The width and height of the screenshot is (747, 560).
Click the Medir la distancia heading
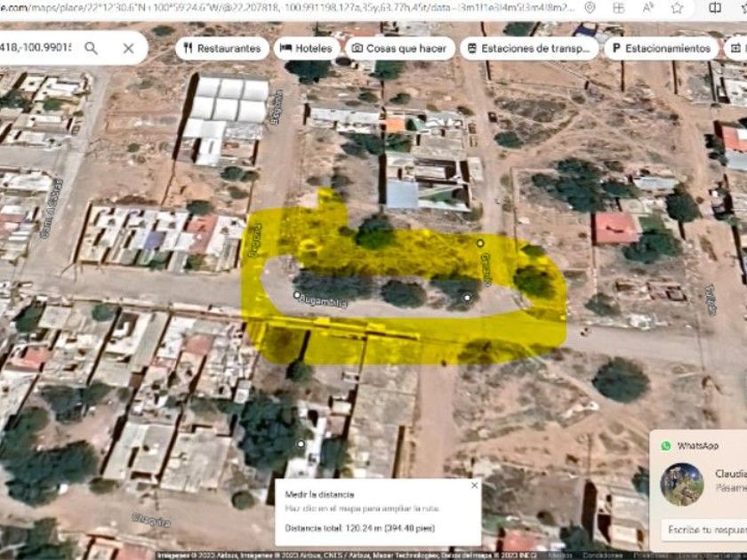319,494
